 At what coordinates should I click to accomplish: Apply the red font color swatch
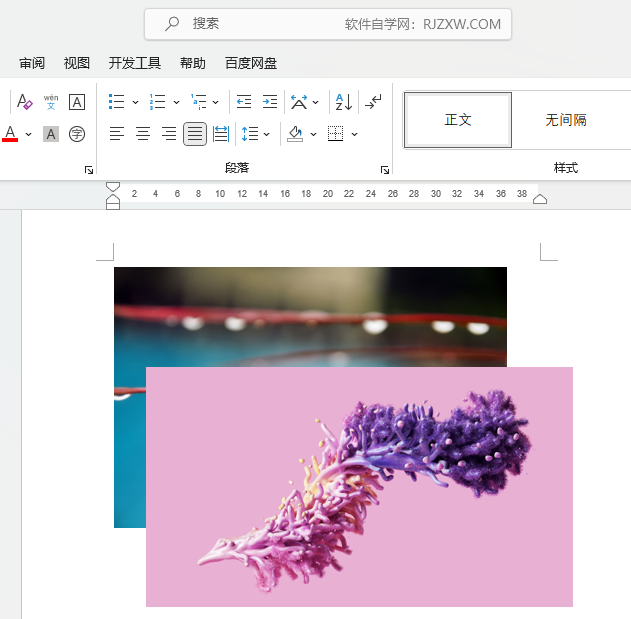[10, 134]
